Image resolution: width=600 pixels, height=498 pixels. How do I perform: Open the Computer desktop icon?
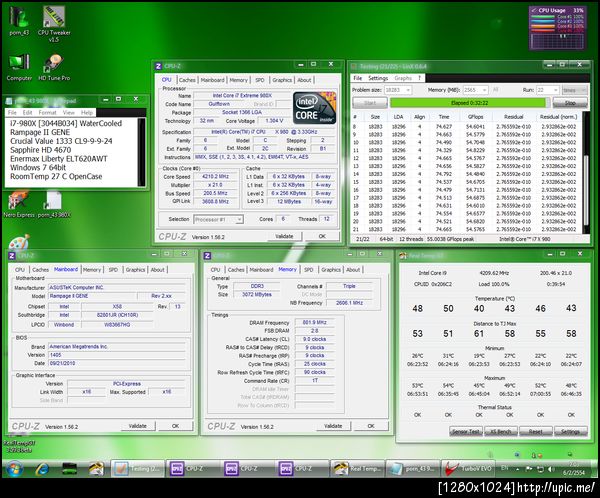(18, 63)
